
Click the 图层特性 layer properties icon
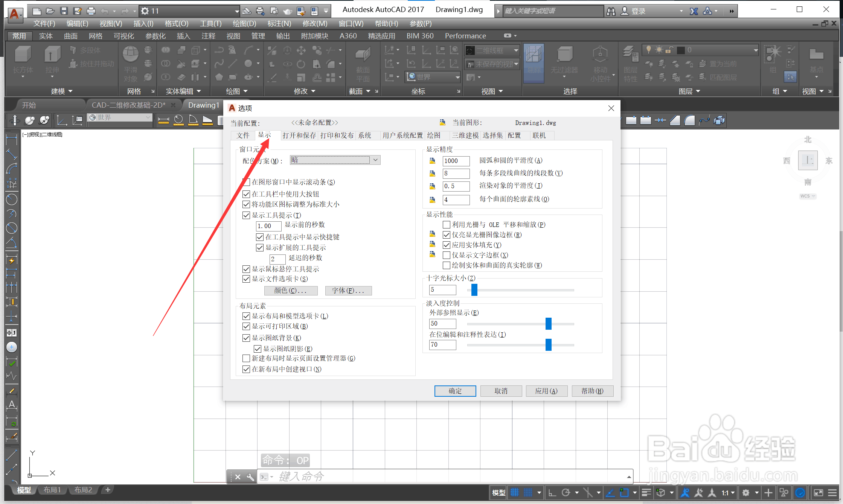630,64
